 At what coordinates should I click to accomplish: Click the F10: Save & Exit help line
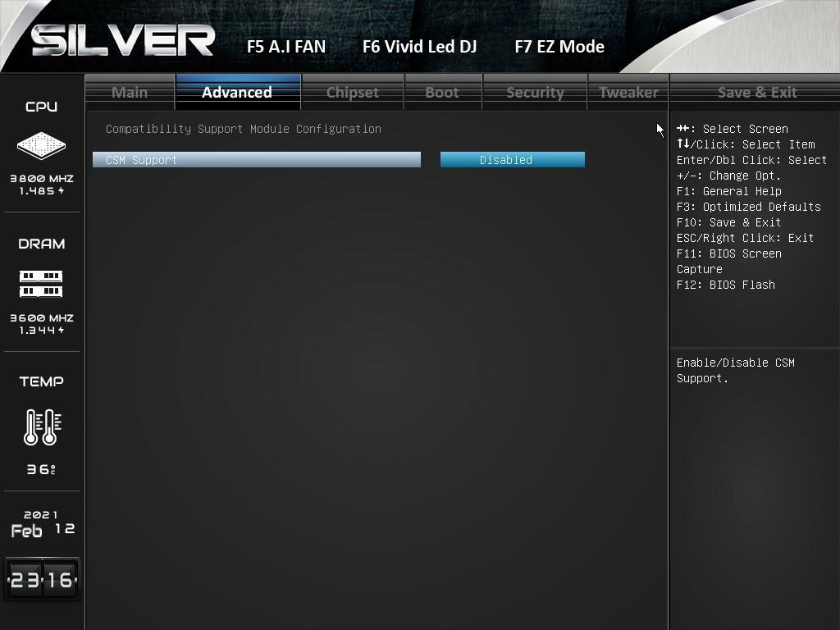click(728, 222)
